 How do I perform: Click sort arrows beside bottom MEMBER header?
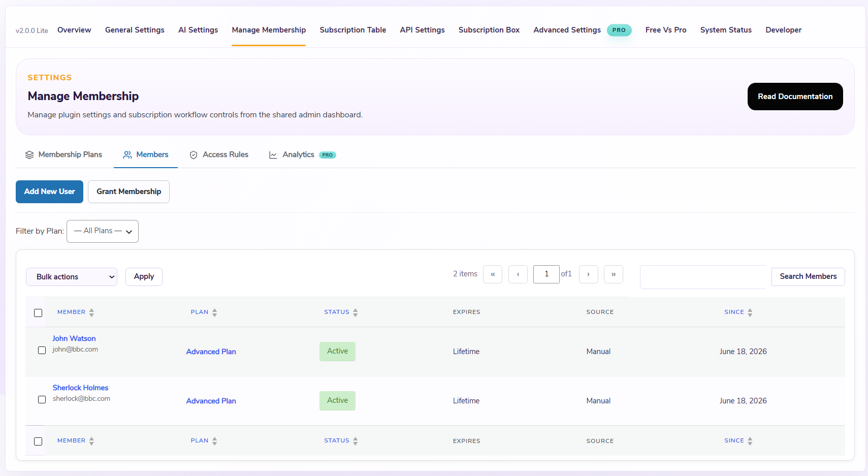click(91, 441)
